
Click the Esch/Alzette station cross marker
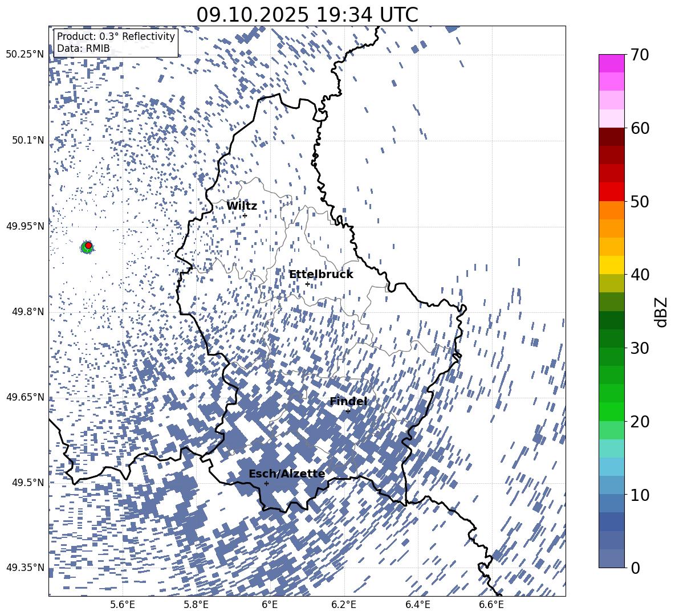click(x=266, y=483)
